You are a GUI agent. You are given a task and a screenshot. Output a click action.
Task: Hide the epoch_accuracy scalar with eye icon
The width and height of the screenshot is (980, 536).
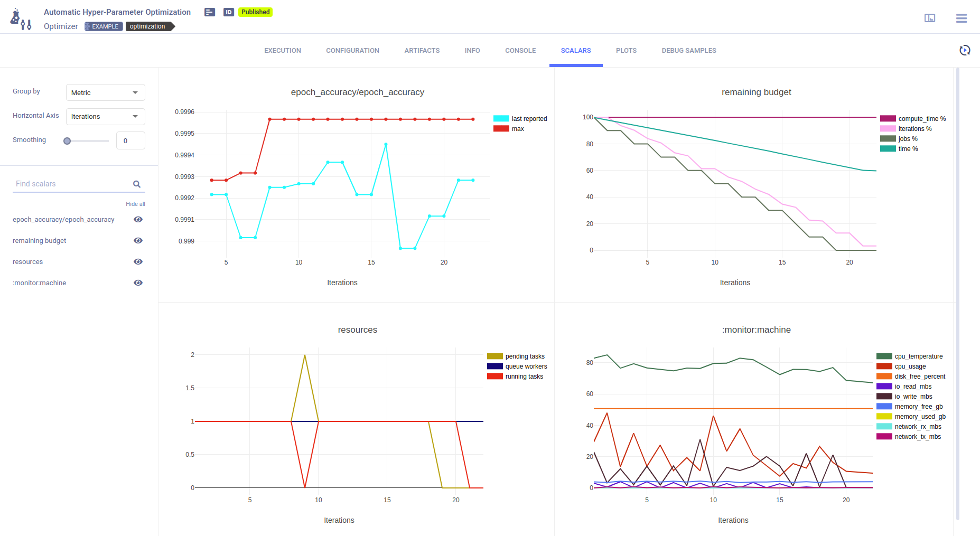[x=138, y=220]
